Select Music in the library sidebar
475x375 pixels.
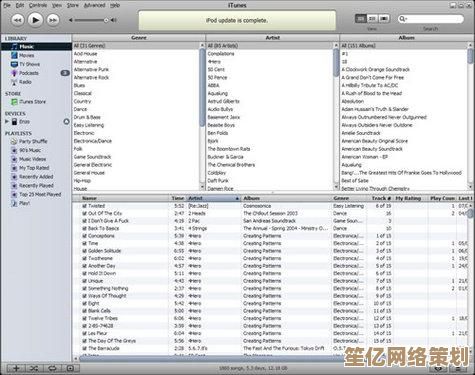[36, 47]
